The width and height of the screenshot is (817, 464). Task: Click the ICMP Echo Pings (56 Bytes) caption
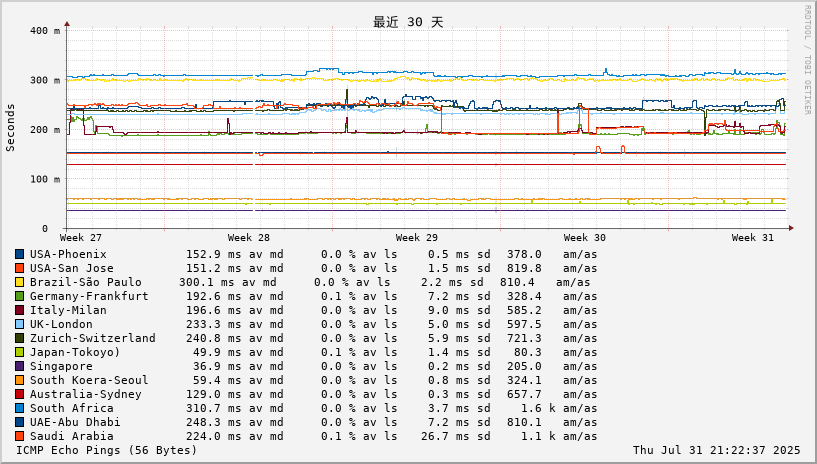pos(107,450)
